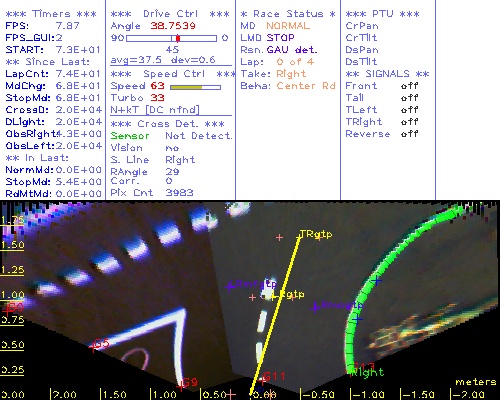
Task: Click the Drive Ctrl section header
Action: [170, 14]
